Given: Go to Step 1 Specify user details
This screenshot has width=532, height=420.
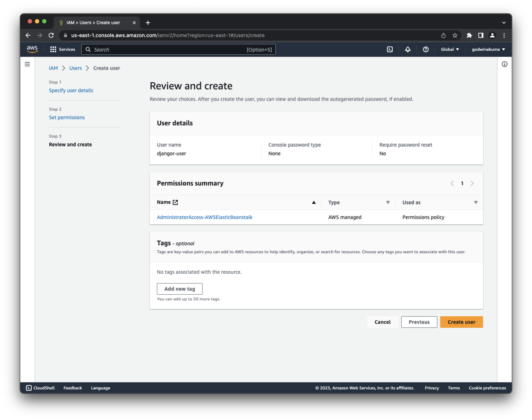Looking at the screenshot, I should (71, 90).
